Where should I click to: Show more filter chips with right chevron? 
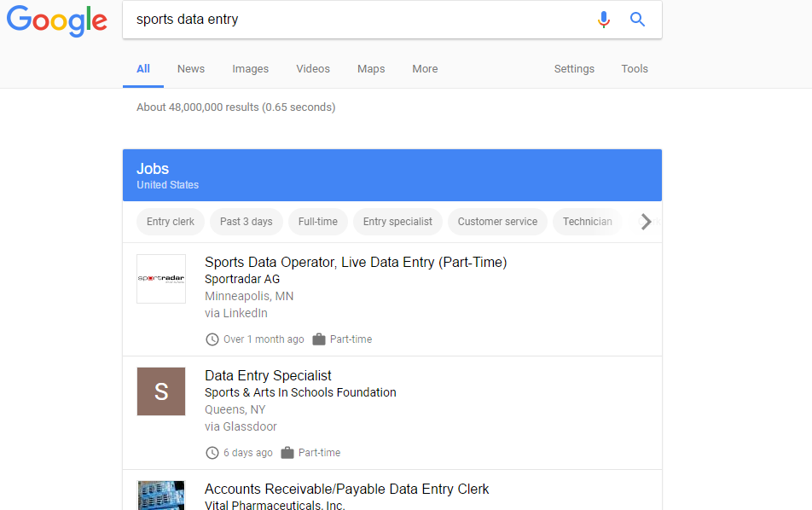click(x=645, y=222)
